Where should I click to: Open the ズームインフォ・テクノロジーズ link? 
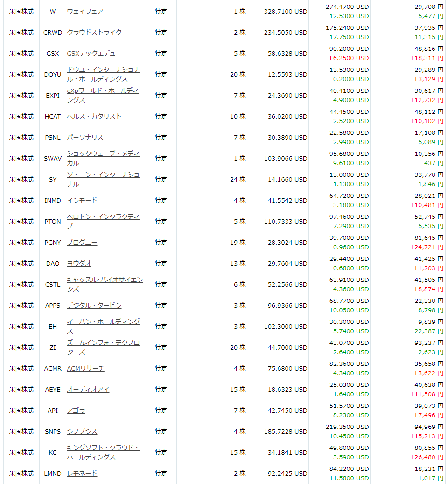click(103, 347)
